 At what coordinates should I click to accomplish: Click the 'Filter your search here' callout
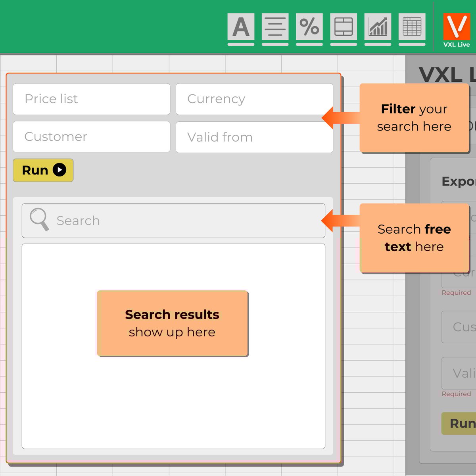415,118
